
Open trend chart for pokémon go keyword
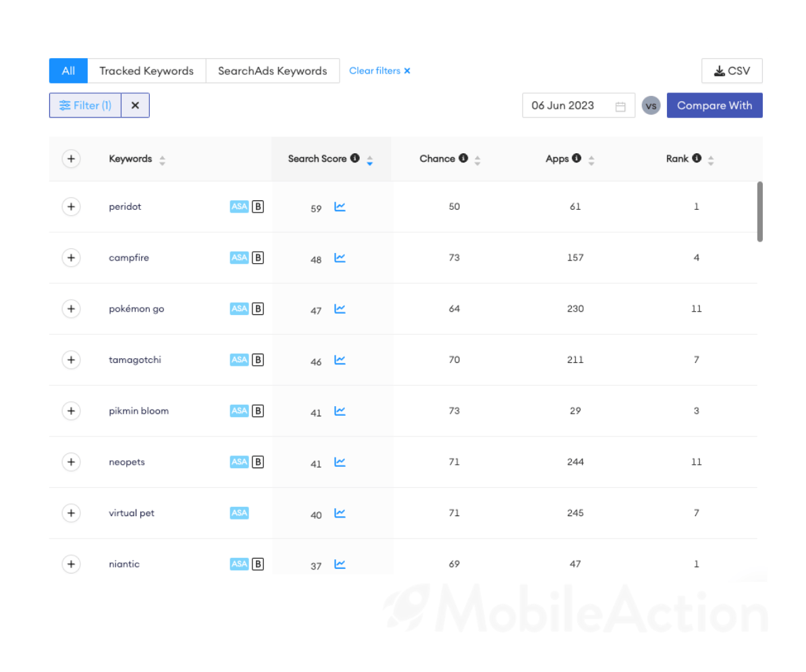[340, 309]
